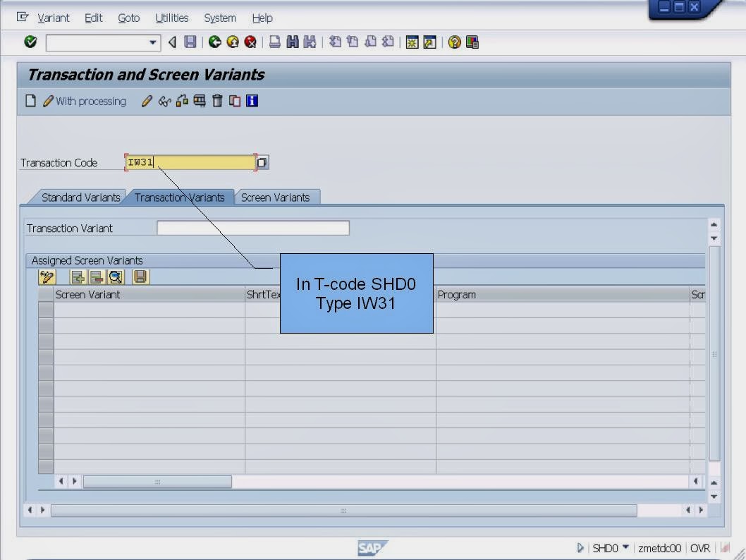Viewport: 746px width, 560px height.
Task: Open variant information via the blue i icon
Action: point(251,101)
